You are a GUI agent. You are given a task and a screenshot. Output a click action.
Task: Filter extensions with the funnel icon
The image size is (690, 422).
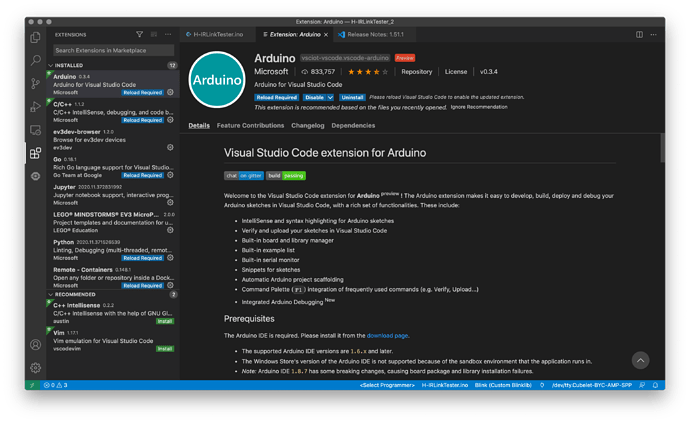[x=139, y=34]
